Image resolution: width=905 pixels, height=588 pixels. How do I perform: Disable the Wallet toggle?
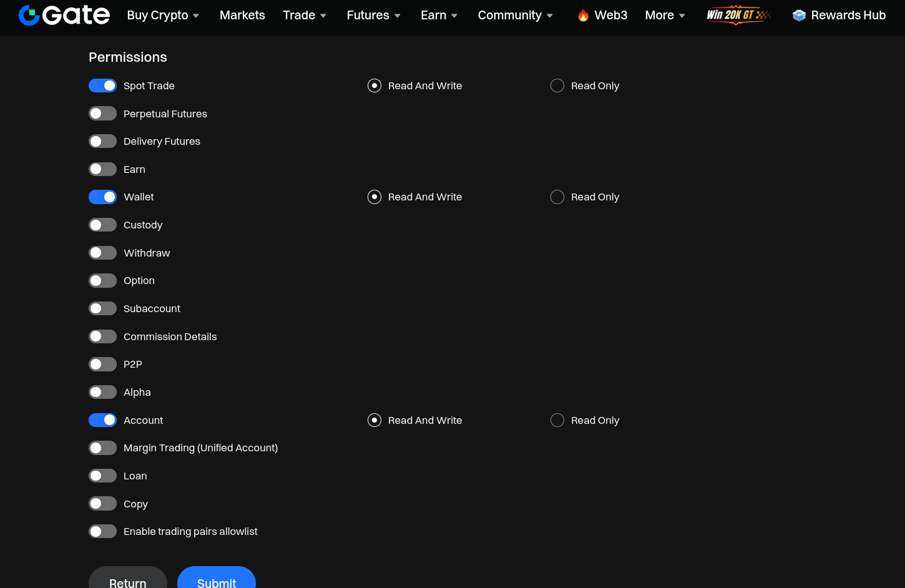[102, 197]
